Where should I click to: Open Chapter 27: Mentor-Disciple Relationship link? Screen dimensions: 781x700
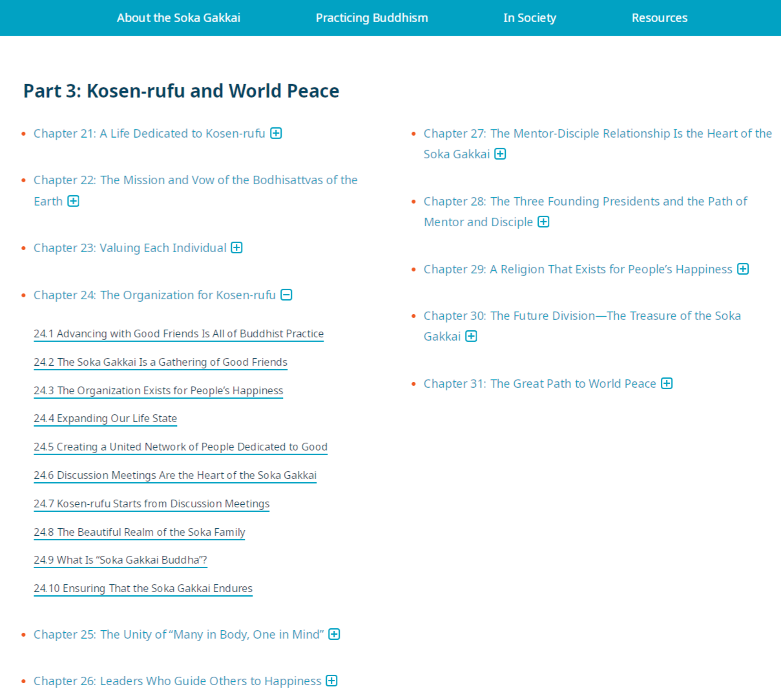pos(598,143)
